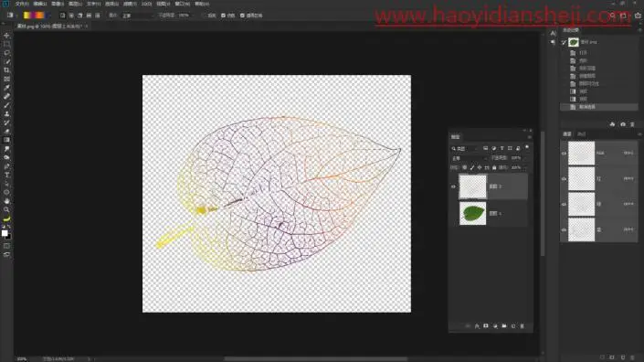644x362 pixels.
Task: Select the Rectangular Marquee tool
Action: [6, 45]
